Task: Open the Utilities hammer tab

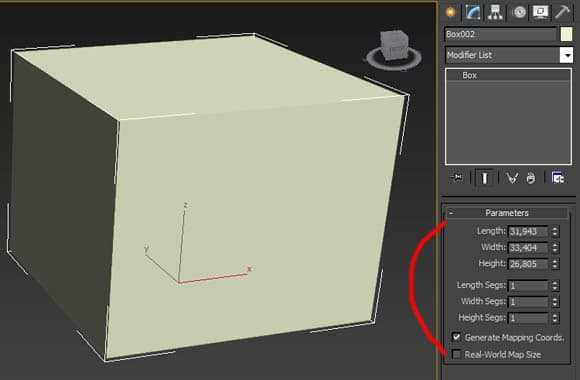Action: (563, 12)
